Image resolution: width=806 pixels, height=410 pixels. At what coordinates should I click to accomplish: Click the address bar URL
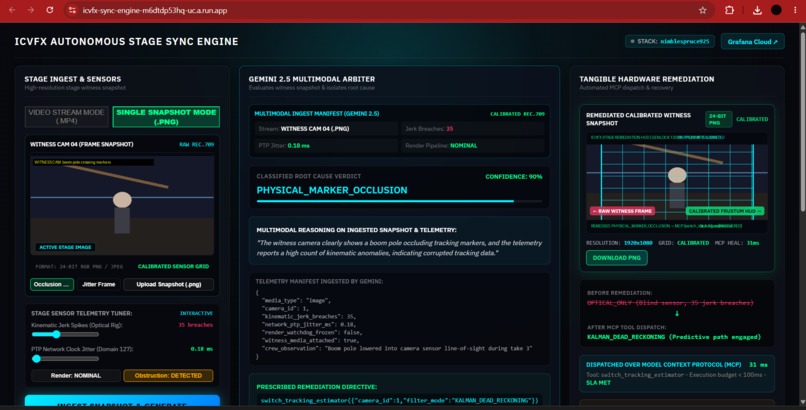click(155, 10)
